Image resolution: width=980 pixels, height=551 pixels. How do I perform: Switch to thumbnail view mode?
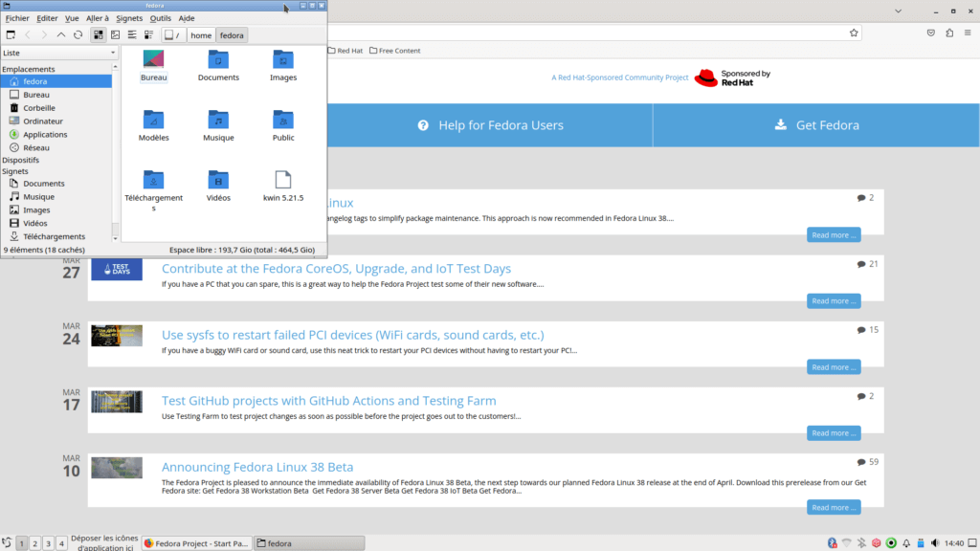point(115,35)
